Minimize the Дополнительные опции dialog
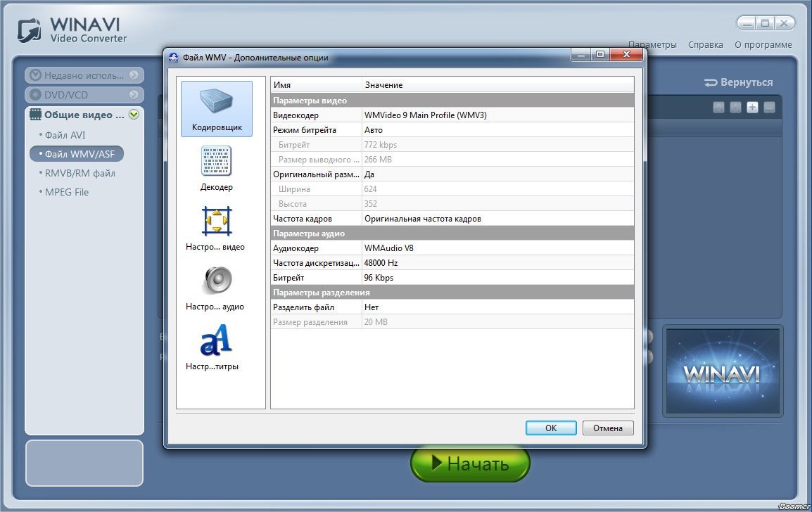812x512 pixels. 581,54
